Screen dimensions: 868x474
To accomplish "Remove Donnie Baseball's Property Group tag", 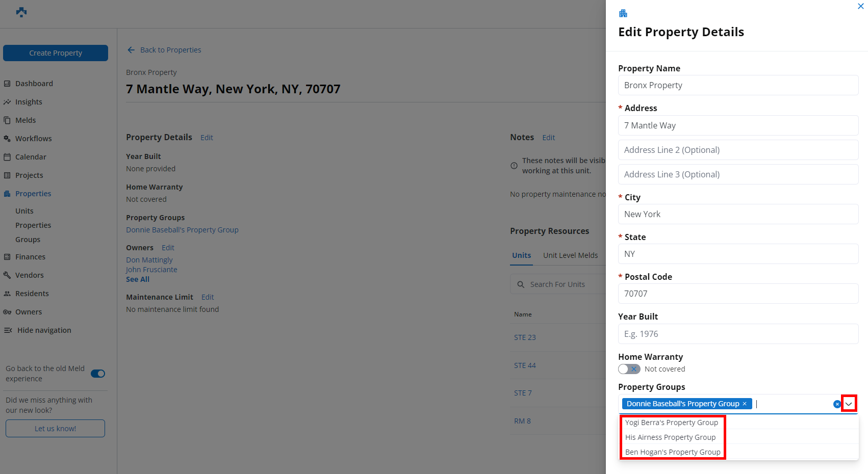I will point(745,404).
